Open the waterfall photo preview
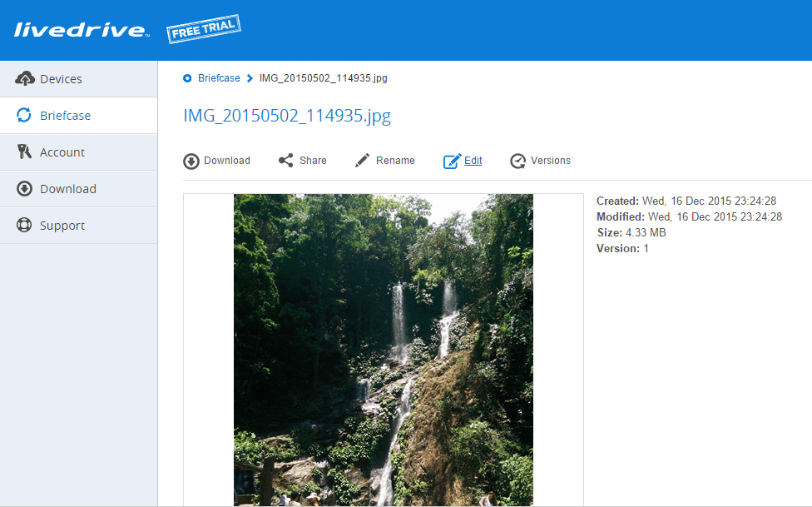The width and height of the screenshot is (812, 507). pos(384,350)
